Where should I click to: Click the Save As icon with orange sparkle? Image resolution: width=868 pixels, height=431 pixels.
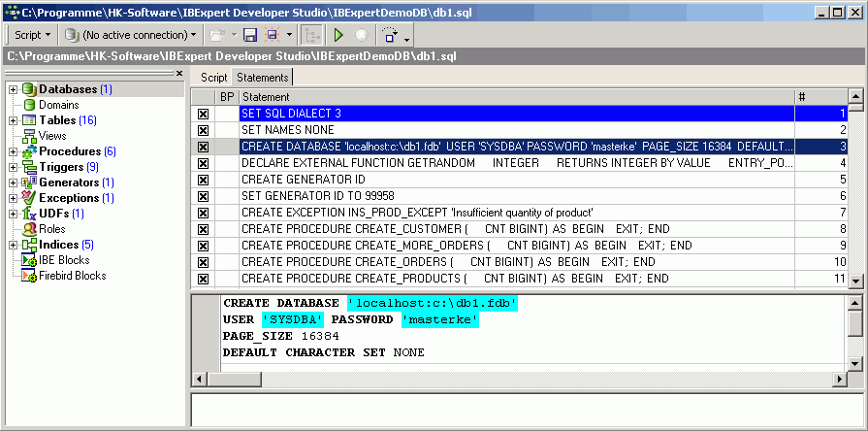[272, 36]
